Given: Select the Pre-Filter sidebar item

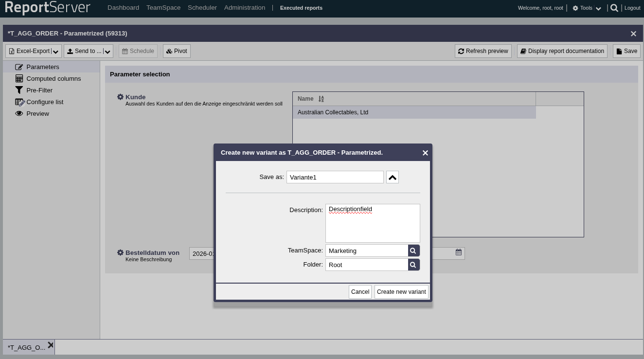Looking at the screenshot, I should click(39, 90).
